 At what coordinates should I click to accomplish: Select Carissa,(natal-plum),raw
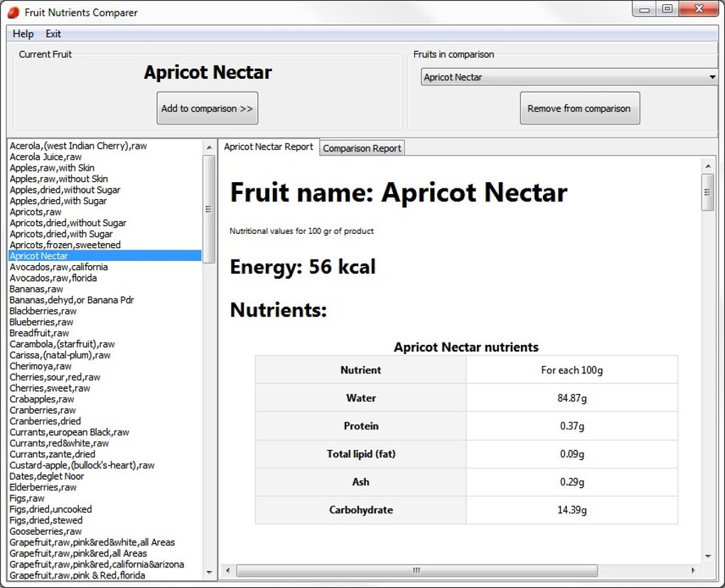(x=105, y=356)
